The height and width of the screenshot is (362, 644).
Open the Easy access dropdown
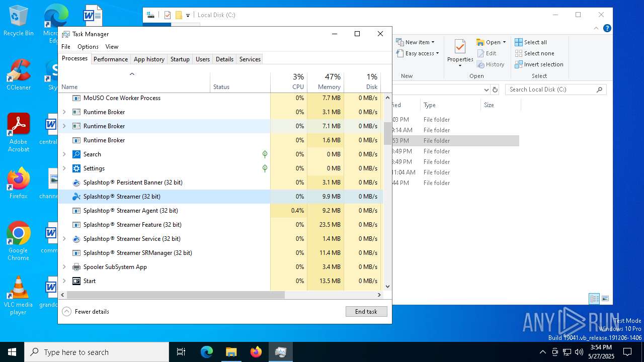(418, 53)
